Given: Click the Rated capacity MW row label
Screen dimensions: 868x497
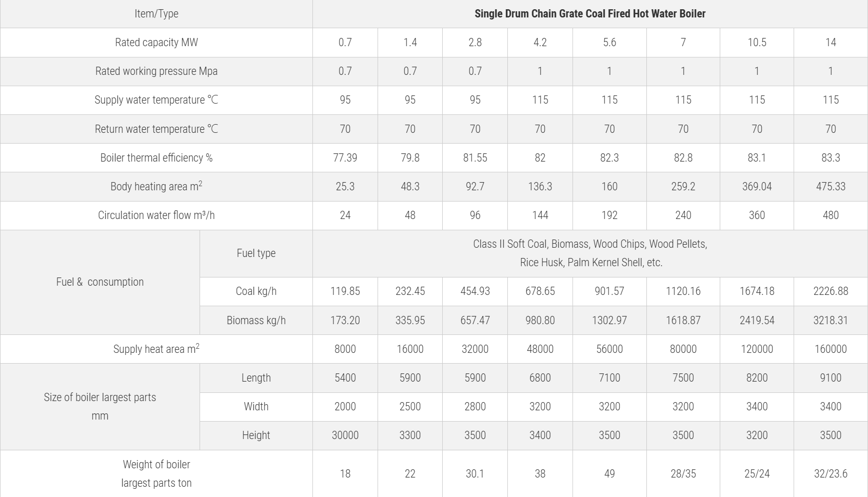Looking at the screenshot, I should pyautogui.click(x=156, y=43).
